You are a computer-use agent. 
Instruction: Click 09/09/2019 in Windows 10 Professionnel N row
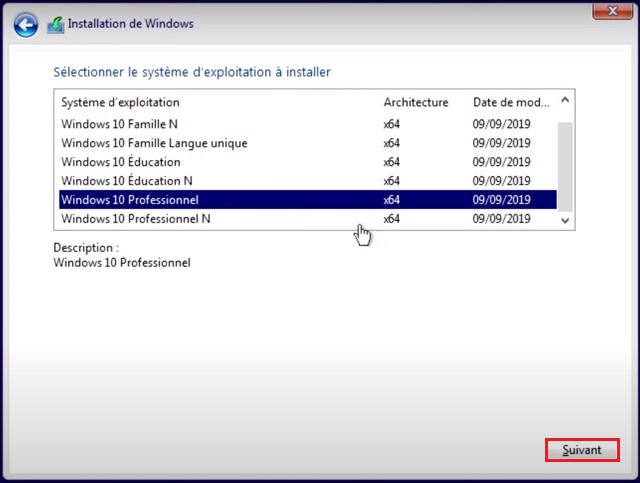(x=502, y=219)
